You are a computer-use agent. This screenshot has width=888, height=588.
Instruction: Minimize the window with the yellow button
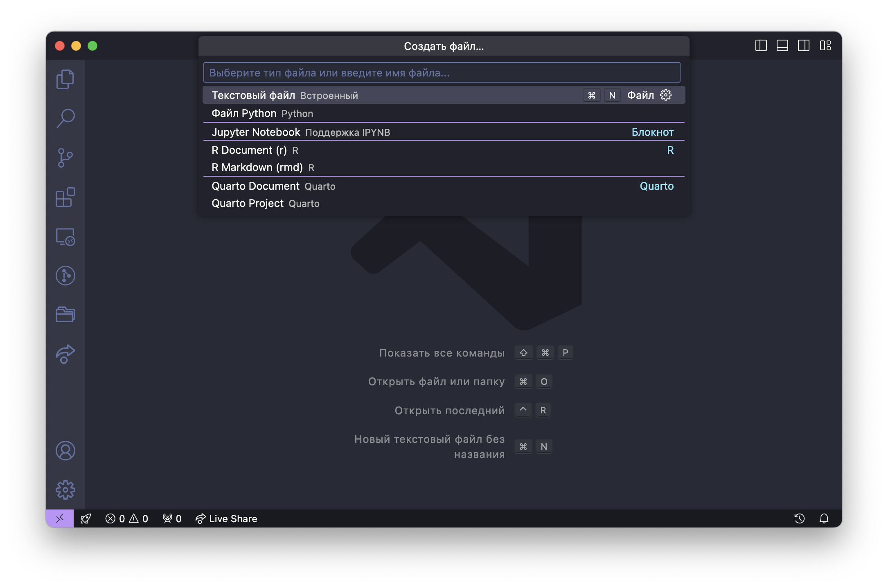(76, 46)
